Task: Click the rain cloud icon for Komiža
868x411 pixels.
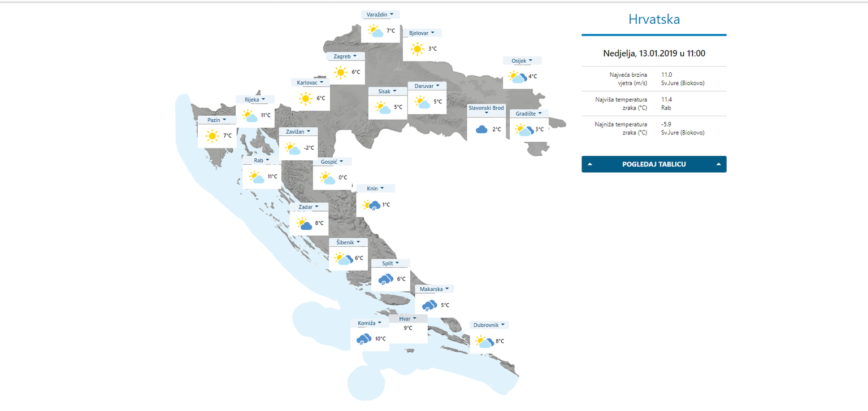Action: coord(363,339)
